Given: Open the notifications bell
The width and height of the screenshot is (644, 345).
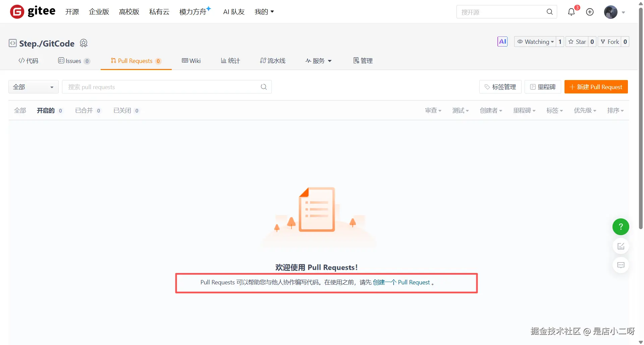Looking at the screenshot, I should click(x=571, y=12).
